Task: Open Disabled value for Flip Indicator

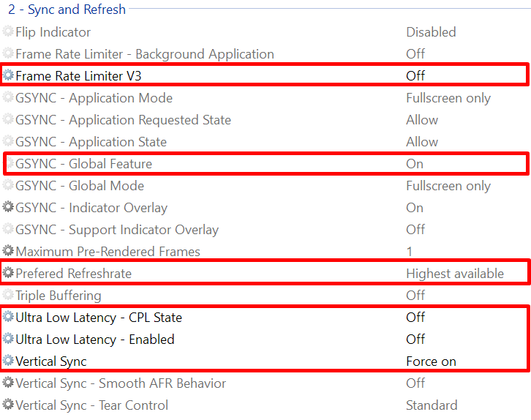Action: tap(431, 32)
